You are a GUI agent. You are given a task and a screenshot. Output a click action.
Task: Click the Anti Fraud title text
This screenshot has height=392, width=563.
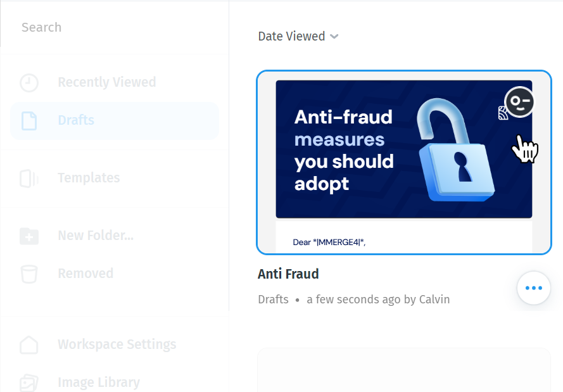coord(288,274)
